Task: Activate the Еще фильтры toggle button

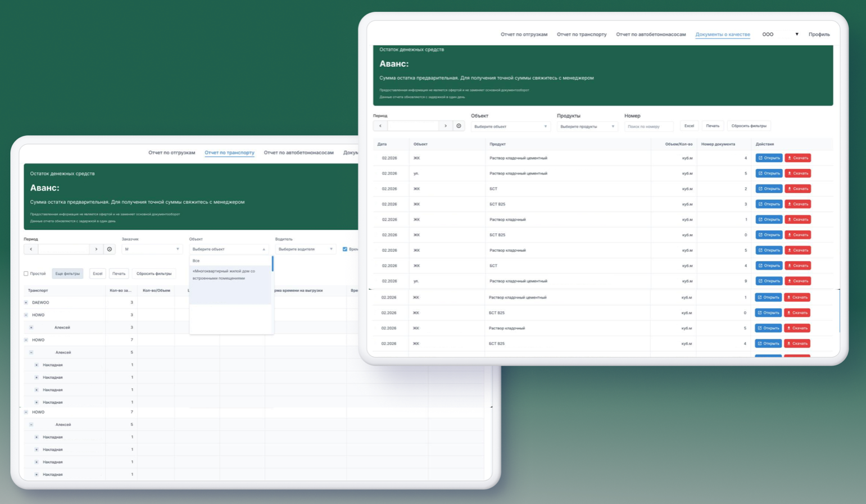Action: pyautogui.click(x=67, y=274)
